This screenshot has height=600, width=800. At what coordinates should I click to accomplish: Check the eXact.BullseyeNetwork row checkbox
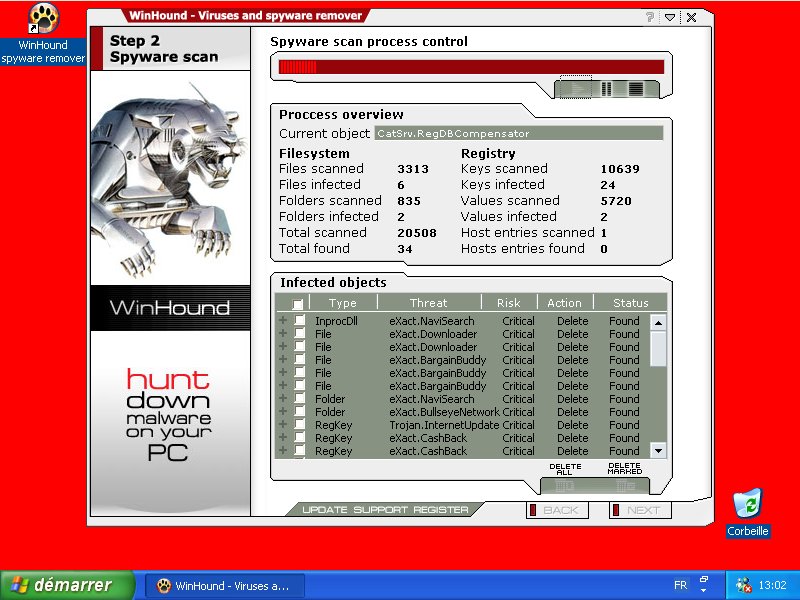pyautogui.click(x=299, y=411)
